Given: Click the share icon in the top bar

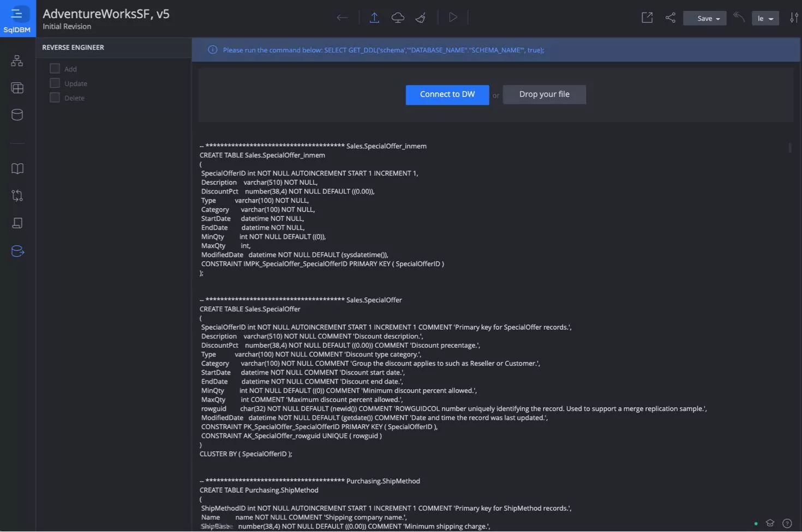Looking at the screenshot, I should [670, 17].
